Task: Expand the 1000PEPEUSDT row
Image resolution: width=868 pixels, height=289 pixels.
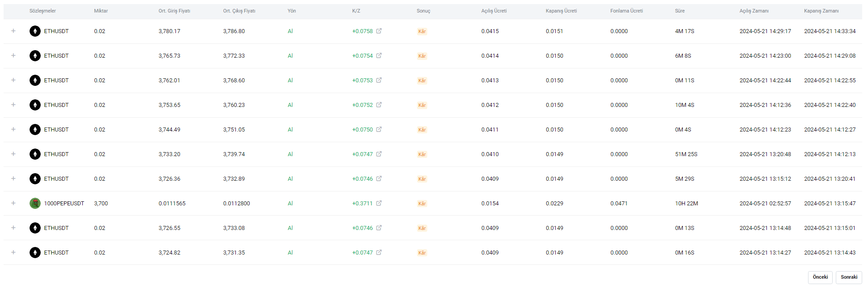Action: [13, 203]
